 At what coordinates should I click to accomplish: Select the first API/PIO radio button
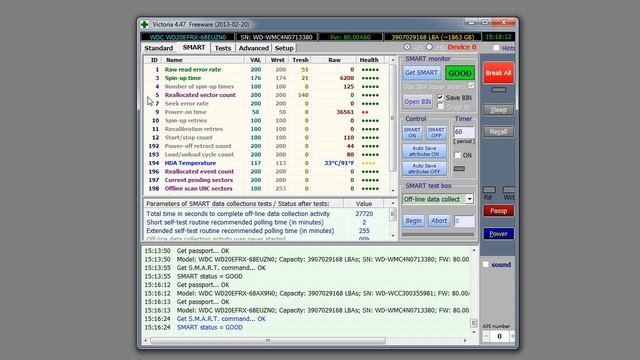click(x=407, y=47)
